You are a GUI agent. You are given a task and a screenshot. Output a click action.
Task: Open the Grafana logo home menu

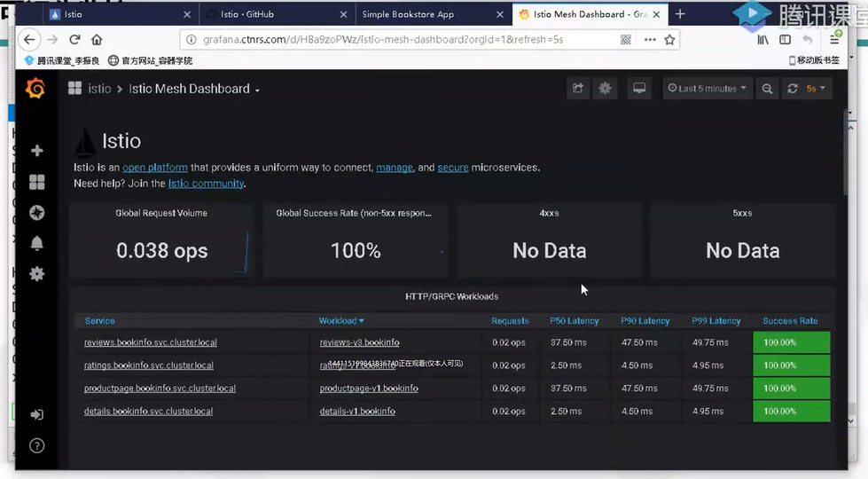(x=35, y=89)
